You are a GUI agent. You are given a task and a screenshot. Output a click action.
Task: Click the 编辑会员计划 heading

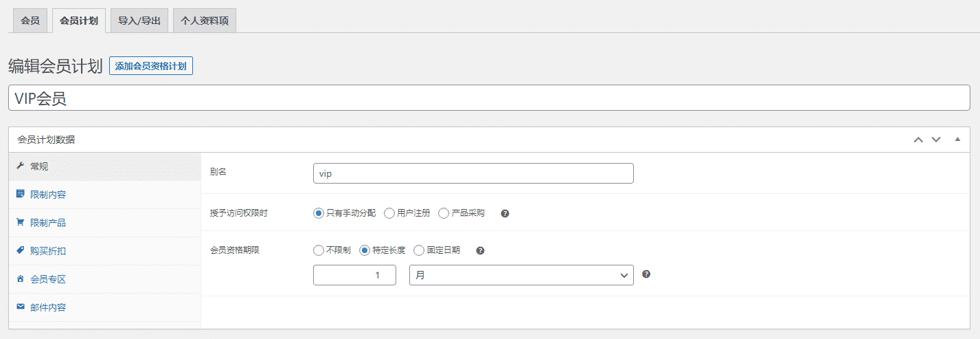55,66
